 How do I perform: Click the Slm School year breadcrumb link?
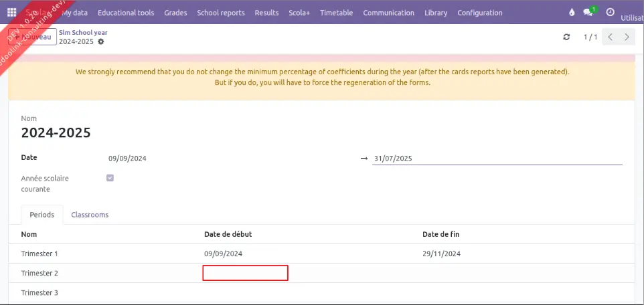click(83, 32)
